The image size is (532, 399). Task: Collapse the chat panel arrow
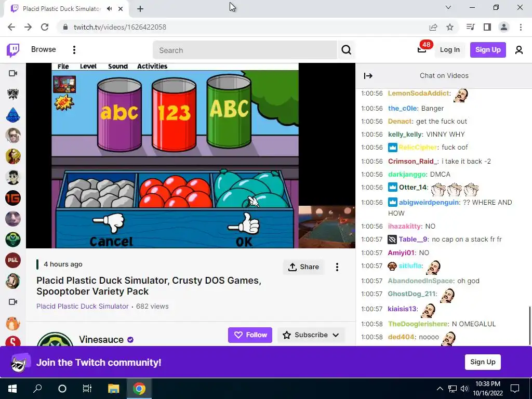(368, 76)
